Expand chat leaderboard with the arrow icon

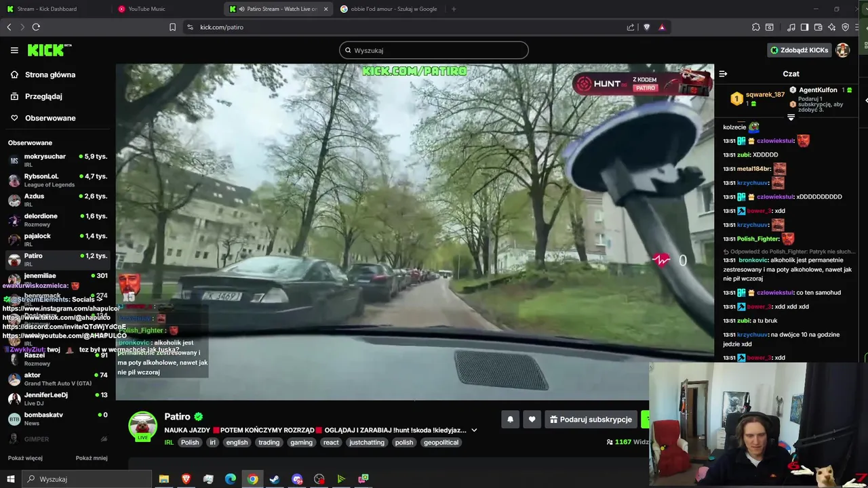coord(791,117)
